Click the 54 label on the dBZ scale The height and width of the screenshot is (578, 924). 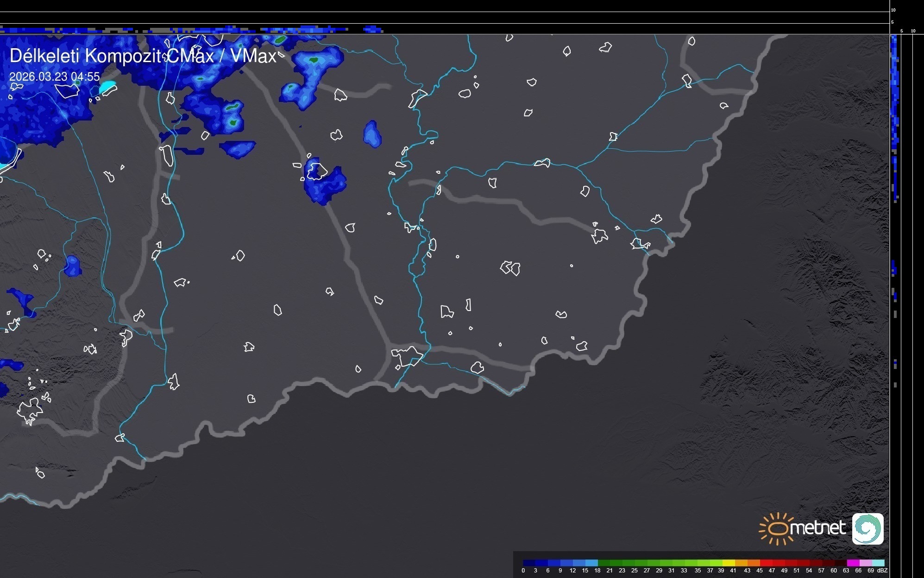tap(809, 571)
